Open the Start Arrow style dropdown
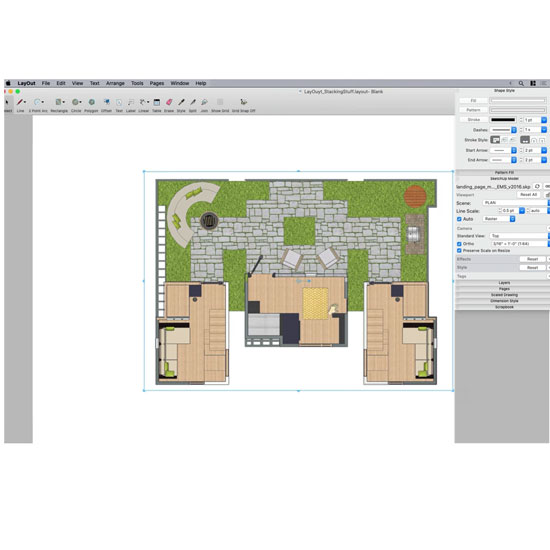This screenshot has height=550, width=550. click(x=504, y=150)
